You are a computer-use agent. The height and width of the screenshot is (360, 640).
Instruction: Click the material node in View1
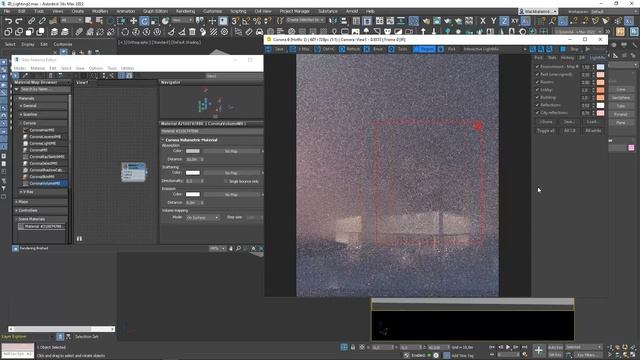(133, 172)
